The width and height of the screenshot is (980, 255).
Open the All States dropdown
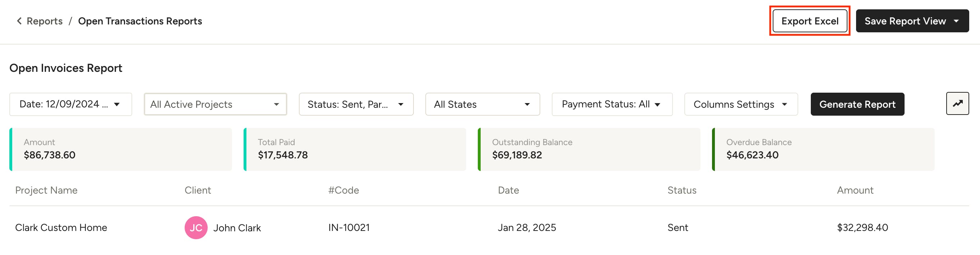(x=482, y=104)
